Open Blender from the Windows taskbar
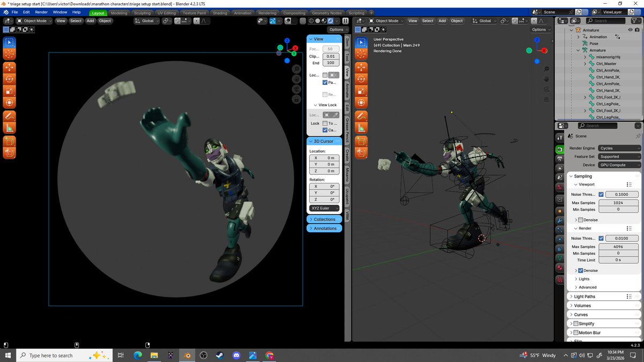The height and width of the screenshot is (362, 644). pos(187,355)
